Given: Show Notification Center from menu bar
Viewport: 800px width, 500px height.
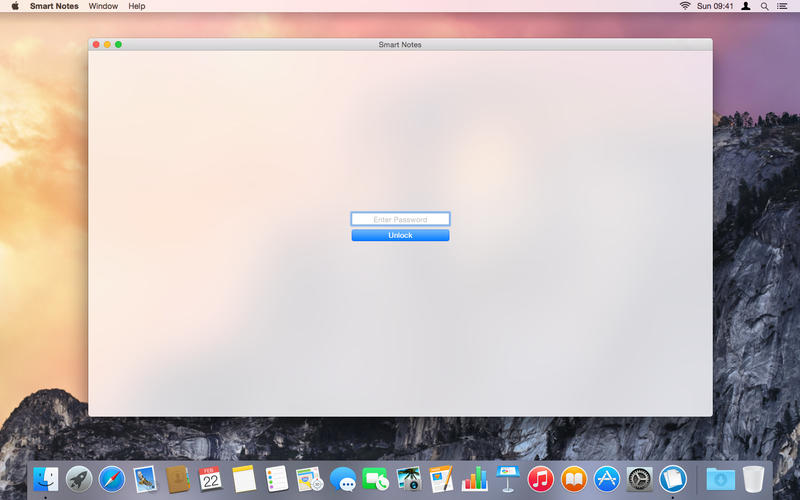Looking at the screenshot, I should (782, 6).
